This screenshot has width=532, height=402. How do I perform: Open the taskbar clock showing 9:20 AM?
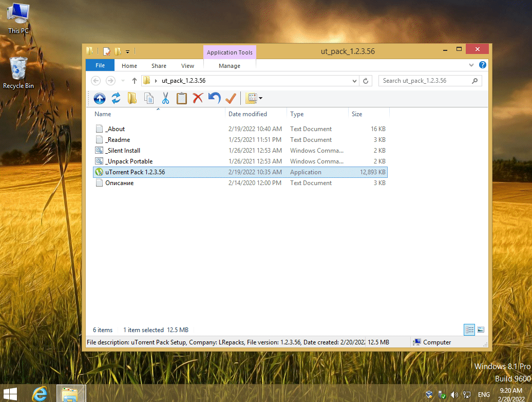[x=511, y=394]
